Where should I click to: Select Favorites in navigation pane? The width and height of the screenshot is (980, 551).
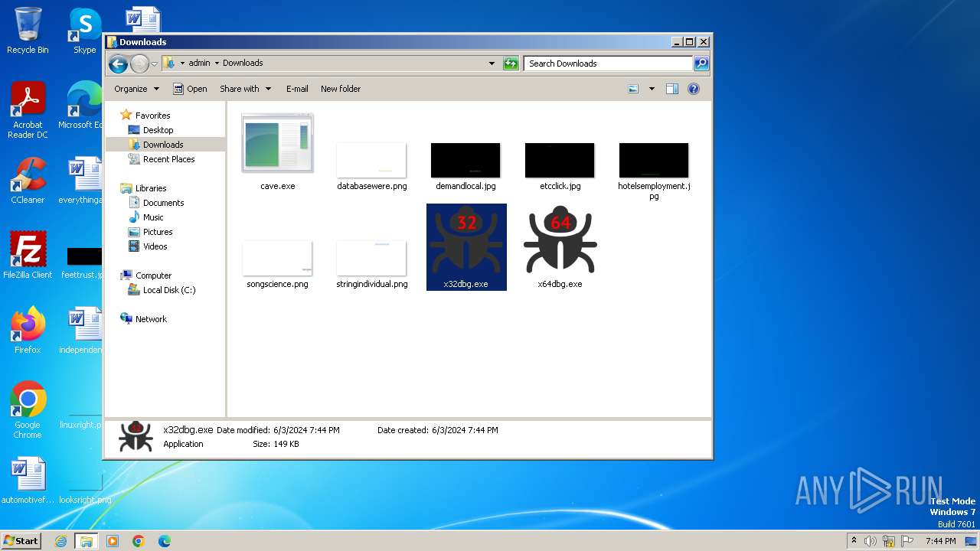click(x=152, y=116)
